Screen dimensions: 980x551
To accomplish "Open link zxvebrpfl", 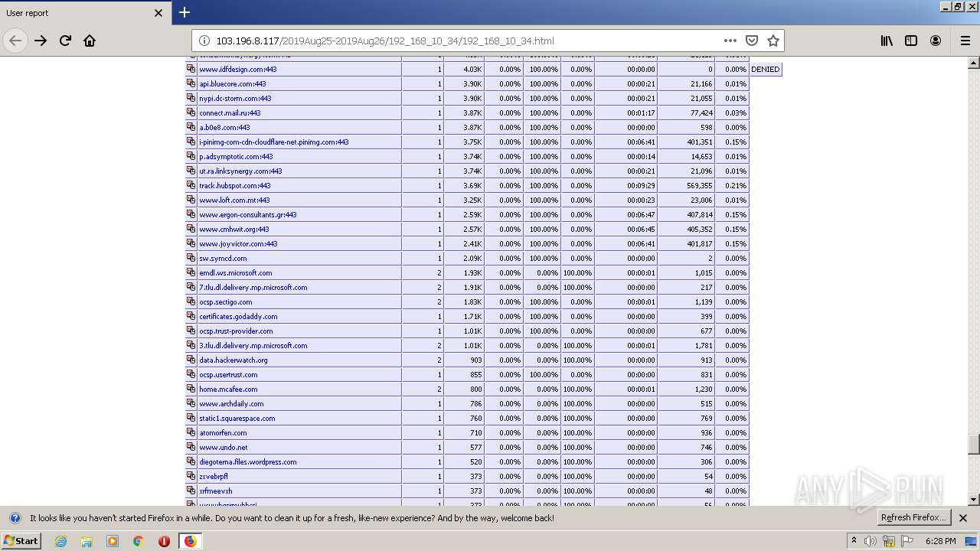I will tap(214, 476).
